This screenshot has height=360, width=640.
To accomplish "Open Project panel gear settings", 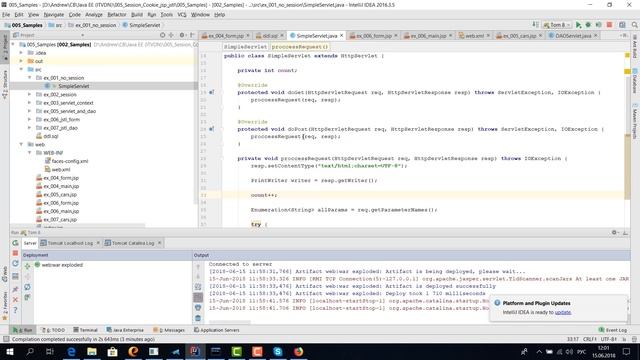I will click(182, 35).
